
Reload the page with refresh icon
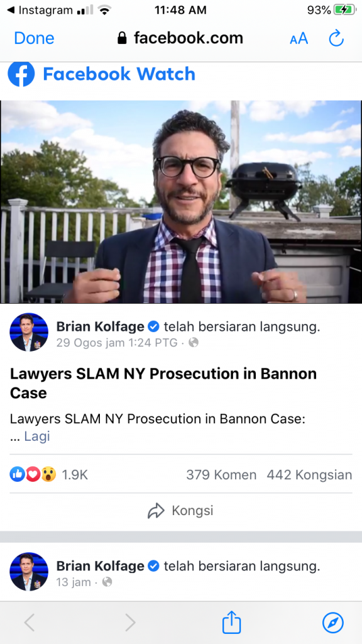point(336,38)
